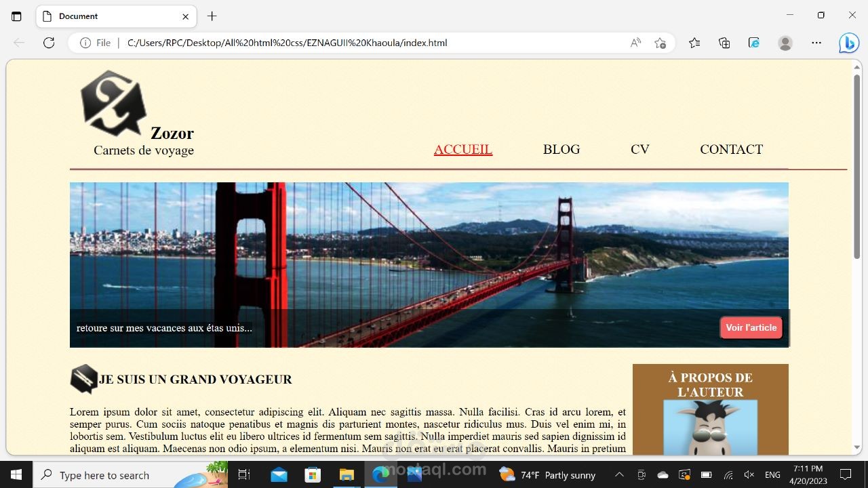Image resolution: width=868 pixels, height=488 pixels.
Task: Open the Mail app from taskbar
Action: point(279,474)
